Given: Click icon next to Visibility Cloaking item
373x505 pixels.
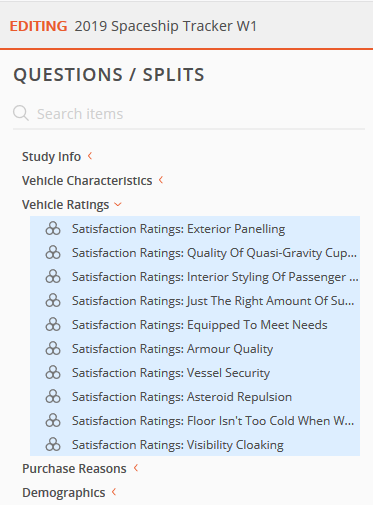Looking at the screenshot, I should (53, 445).
